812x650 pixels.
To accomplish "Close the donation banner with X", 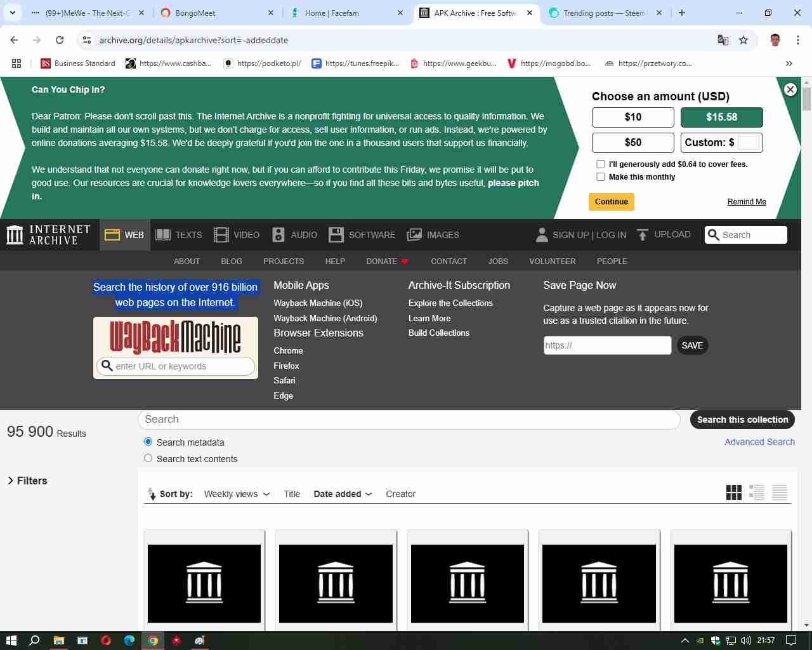I will (x=790, y=90).
